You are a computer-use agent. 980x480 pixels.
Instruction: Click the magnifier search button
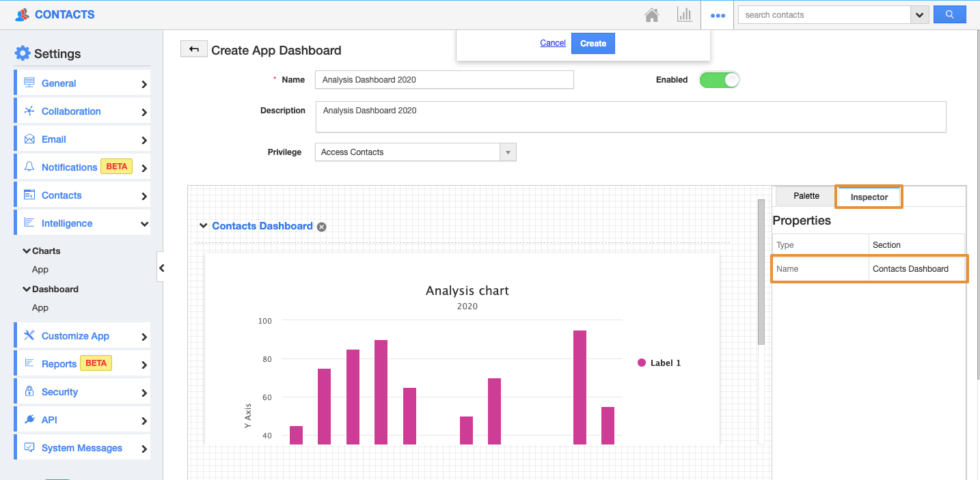[x=949, y=14]
